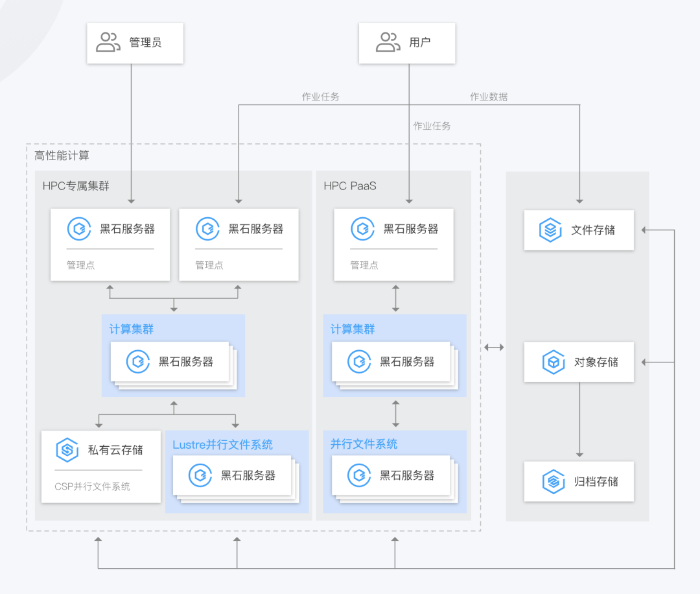Click the 用户 people icon
The image size is (700, 594).
click(x=388, y=42)
